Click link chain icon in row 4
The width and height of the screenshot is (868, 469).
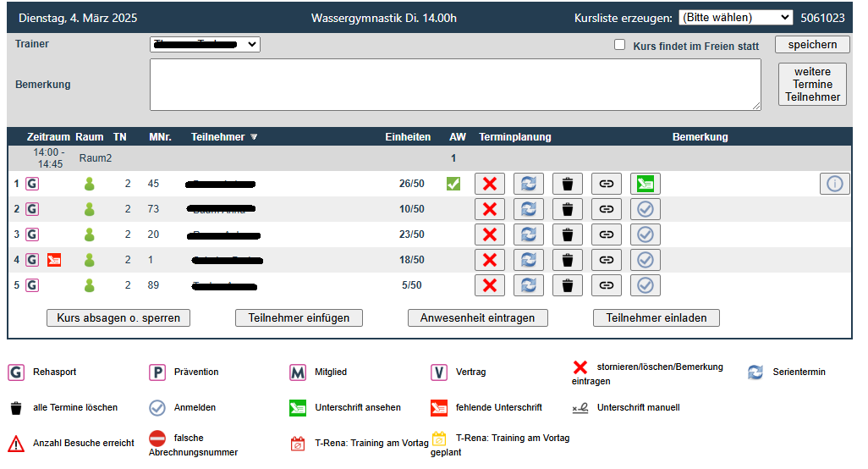606,260
